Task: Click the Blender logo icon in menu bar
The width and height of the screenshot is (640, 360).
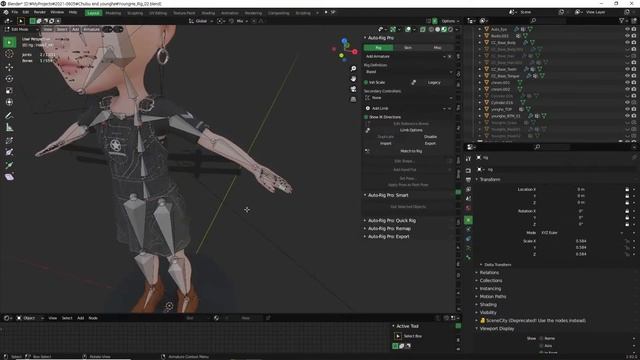Action: coord(6,12)
